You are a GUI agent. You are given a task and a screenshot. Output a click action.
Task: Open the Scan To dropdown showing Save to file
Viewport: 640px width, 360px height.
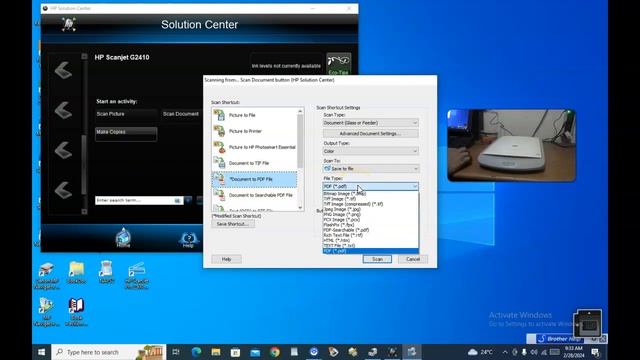(371, 169)
